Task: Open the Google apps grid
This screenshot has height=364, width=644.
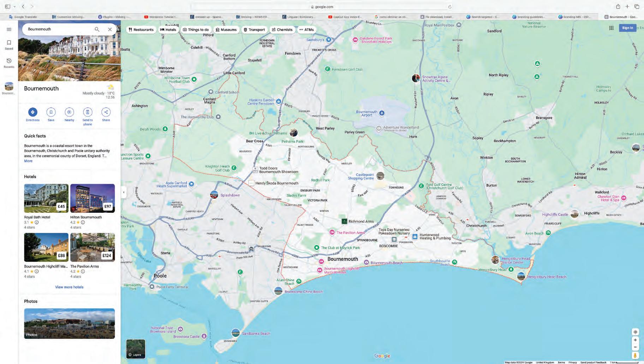Action: tap(611, 28)
